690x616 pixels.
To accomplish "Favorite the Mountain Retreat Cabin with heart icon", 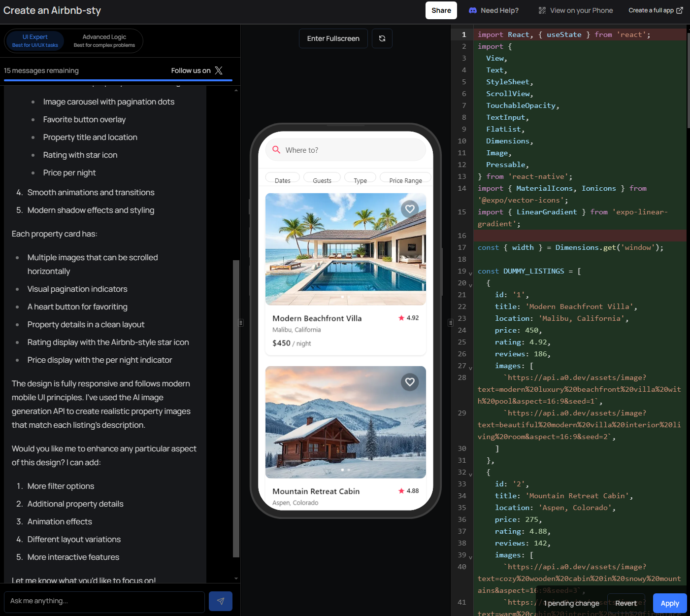I will pyautogui.click(x=410, y=382).
